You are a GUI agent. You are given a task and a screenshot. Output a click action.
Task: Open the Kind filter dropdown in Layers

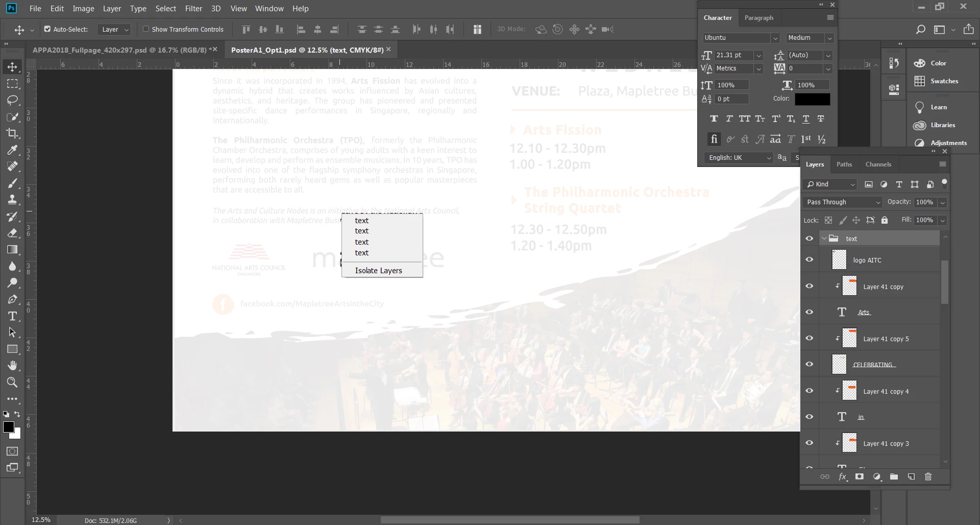830,184
